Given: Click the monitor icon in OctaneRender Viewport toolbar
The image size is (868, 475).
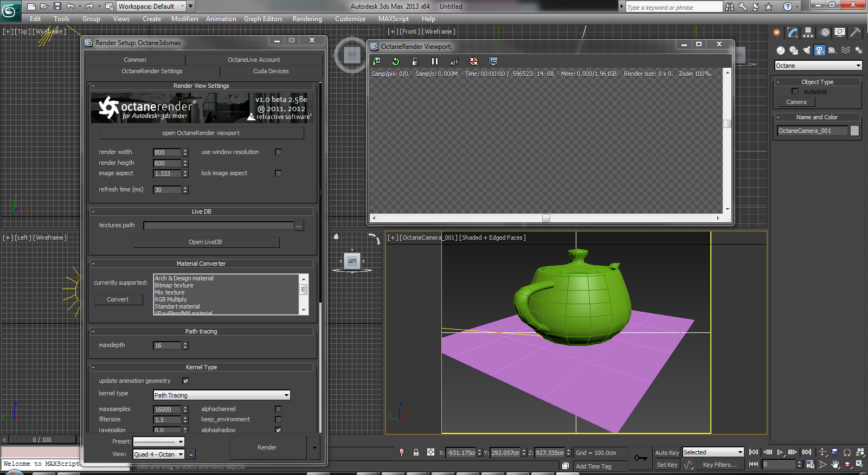Looking at the screenshot, I should point(493,61).
